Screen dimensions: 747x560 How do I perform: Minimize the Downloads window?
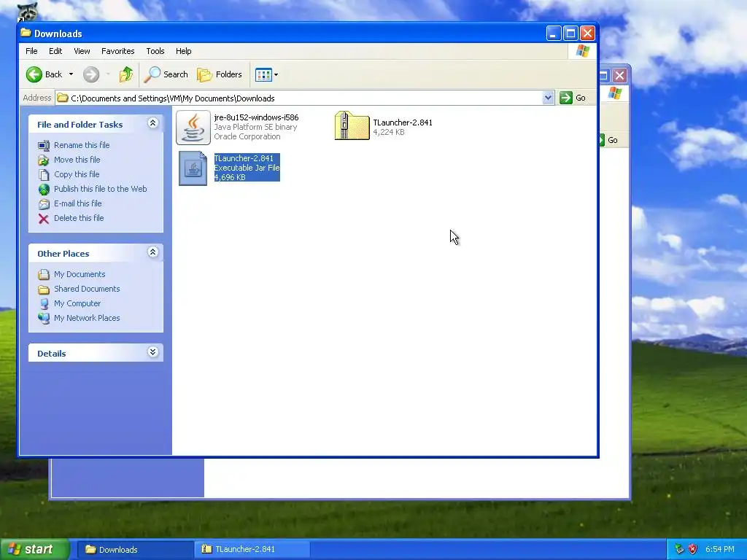click(x=554, y=34)
